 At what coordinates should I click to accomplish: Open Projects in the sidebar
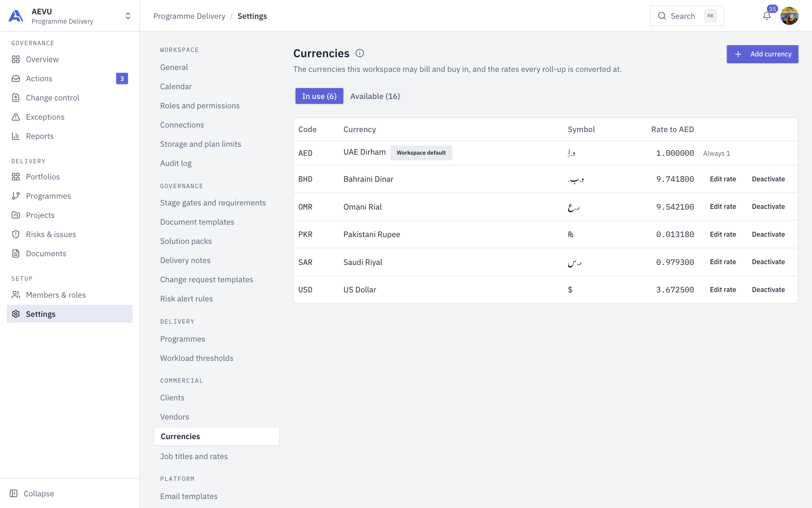70,215
